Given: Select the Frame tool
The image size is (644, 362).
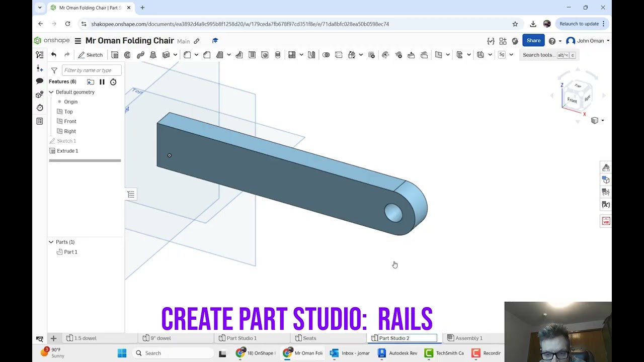Looking at the screenshot, I should [x=459, y=55].
